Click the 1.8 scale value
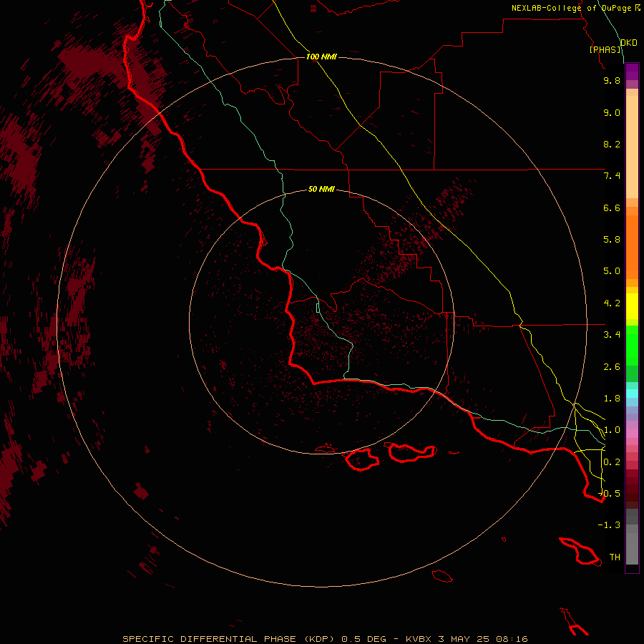644x644 pixels. click(612, 399)
